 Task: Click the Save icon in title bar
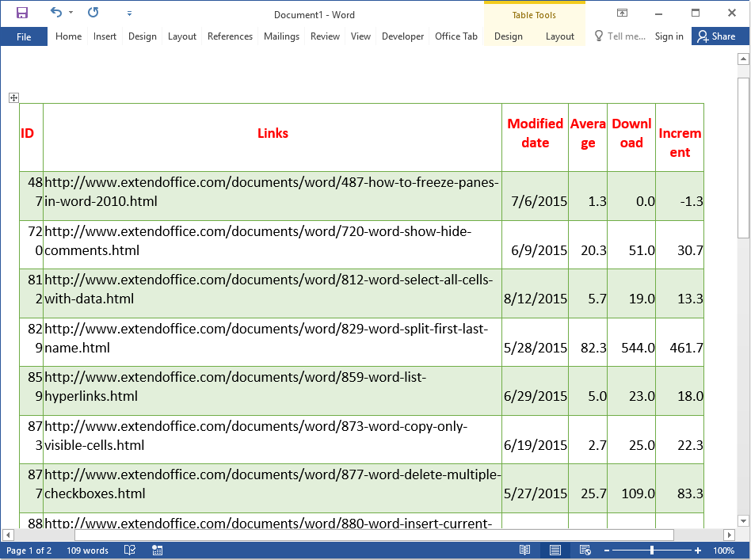pos(22,13)
